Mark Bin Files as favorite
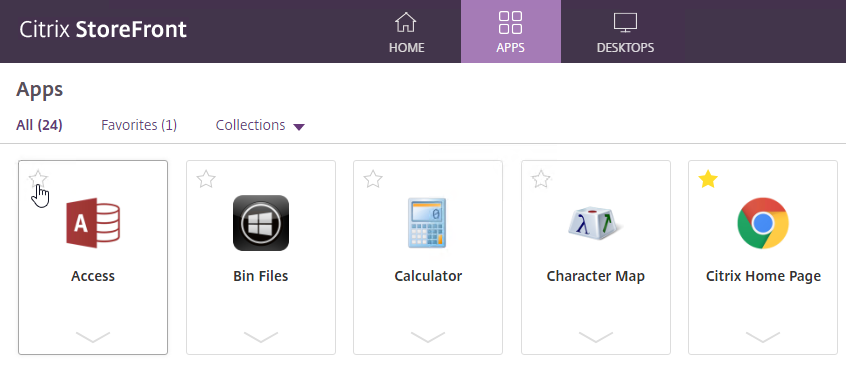Screen dimensions: 846x374 pyautogui.click(x=206, y=179)
